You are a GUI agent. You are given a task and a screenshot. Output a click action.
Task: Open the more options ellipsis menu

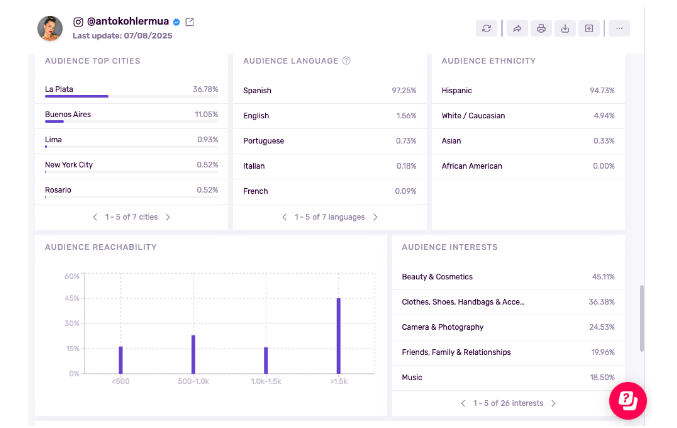[x=619, y=28]
